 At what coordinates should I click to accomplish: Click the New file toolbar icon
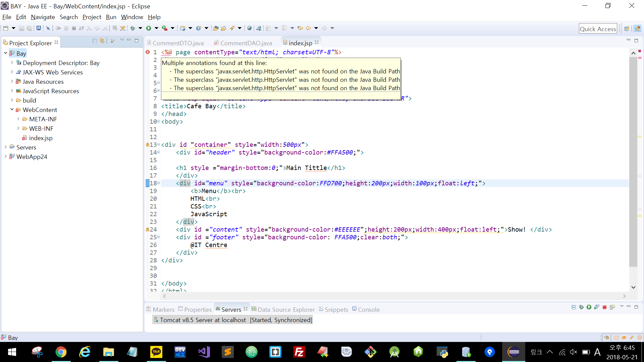pyautogui.click(x=6, y=28)
